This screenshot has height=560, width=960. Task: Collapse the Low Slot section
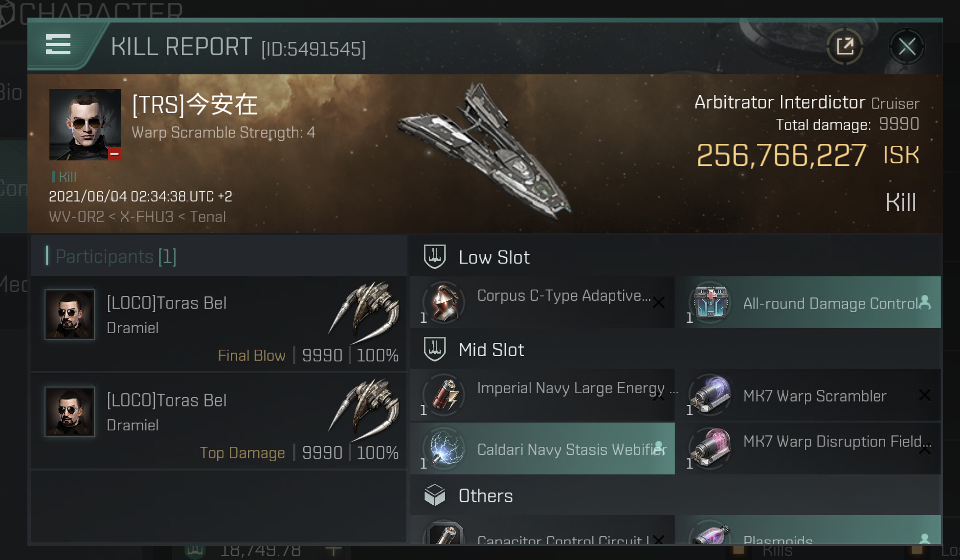coord(494,257)
